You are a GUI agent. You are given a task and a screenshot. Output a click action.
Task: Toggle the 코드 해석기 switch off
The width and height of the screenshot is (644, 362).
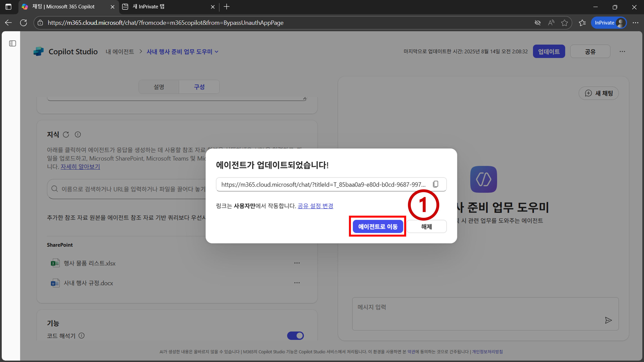[x=295, y=335]
